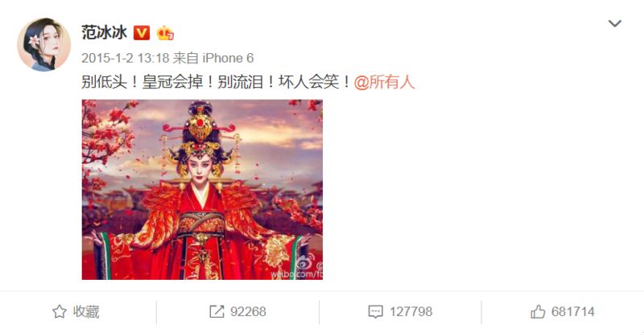Enlarge the red costume post image
This screenshot has width=644, height=333.
coord(202,190)
